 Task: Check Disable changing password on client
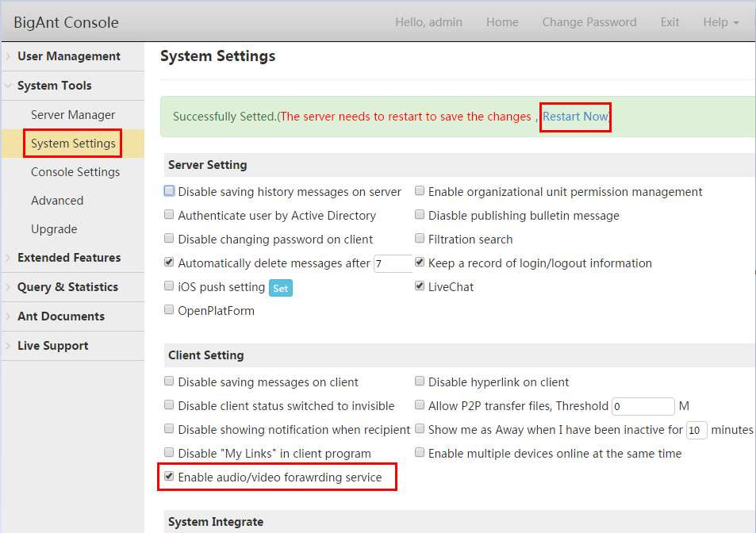click(x=169, y=238)
